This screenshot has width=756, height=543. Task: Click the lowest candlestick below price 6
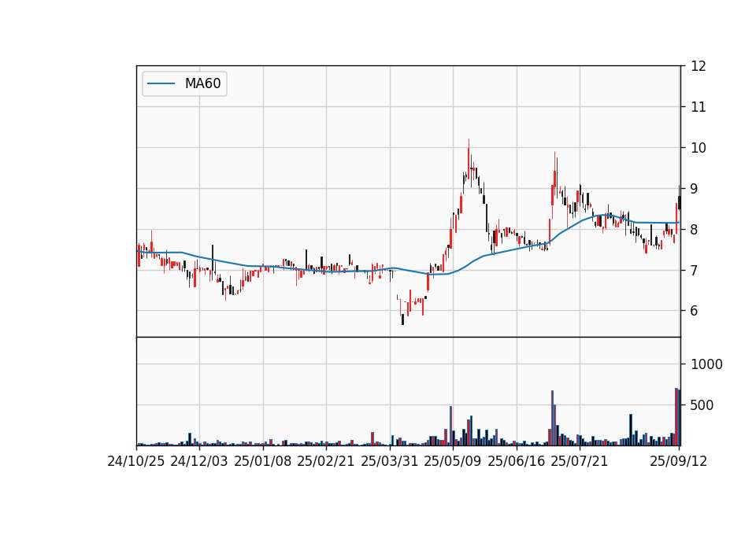point(402,320)
